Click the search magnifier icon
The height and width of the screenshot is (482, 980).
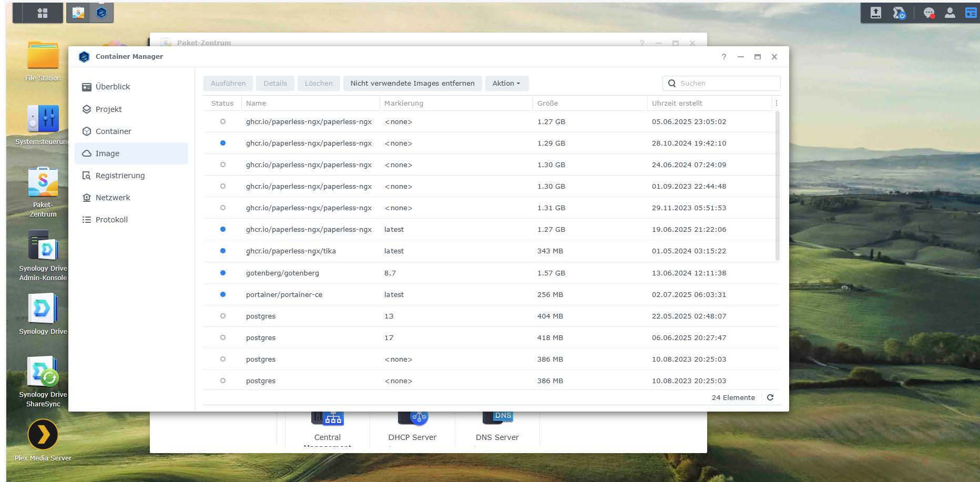[x=672, y=83]
